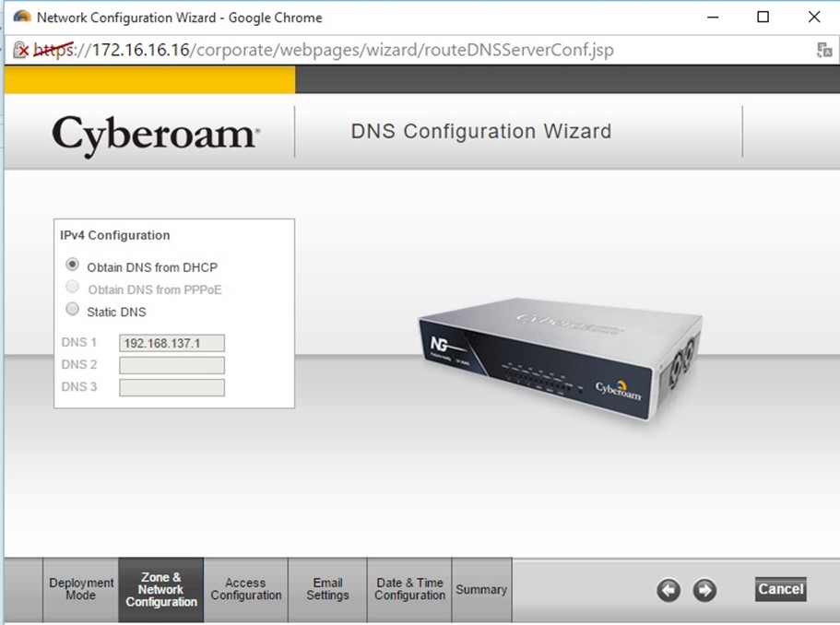This screenshot has width=840, height=625.
Task: Open the Deployment Mode step
Action: click(x=81, y=589)
